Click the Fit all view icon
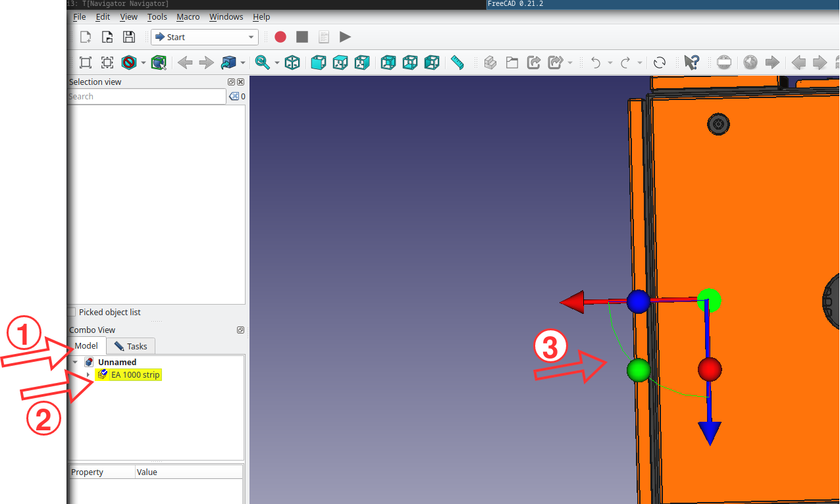 [x=86, y=63]
